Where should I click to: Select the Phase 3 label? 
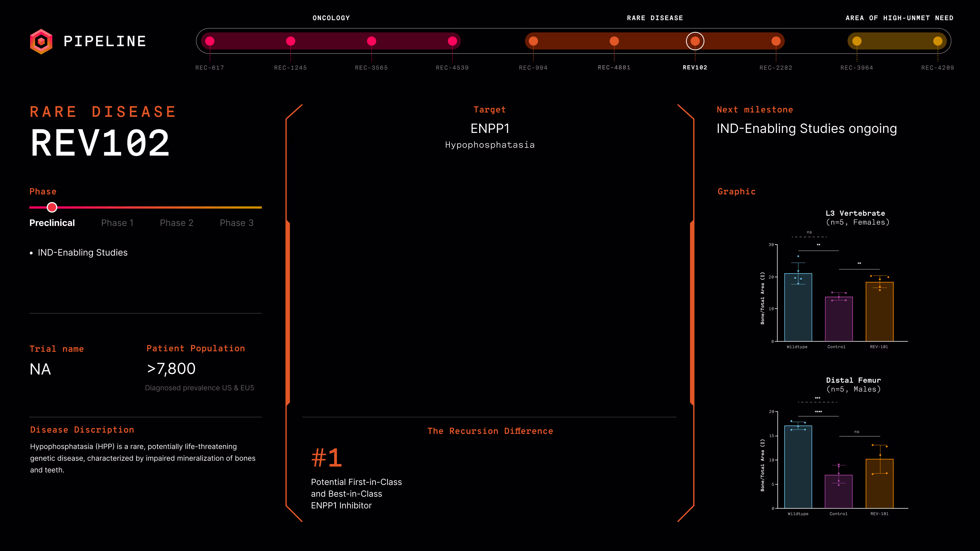(237, 223)
